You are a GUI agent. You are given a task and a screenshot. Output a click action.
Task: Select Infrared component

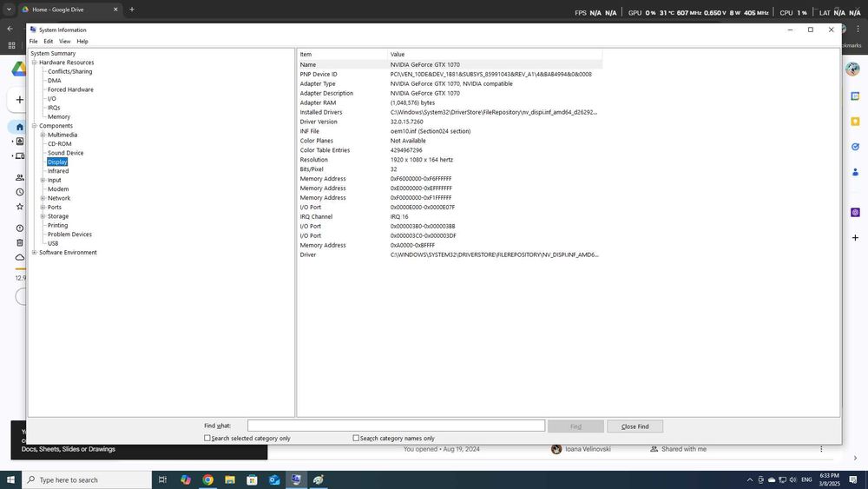point(58,171)
